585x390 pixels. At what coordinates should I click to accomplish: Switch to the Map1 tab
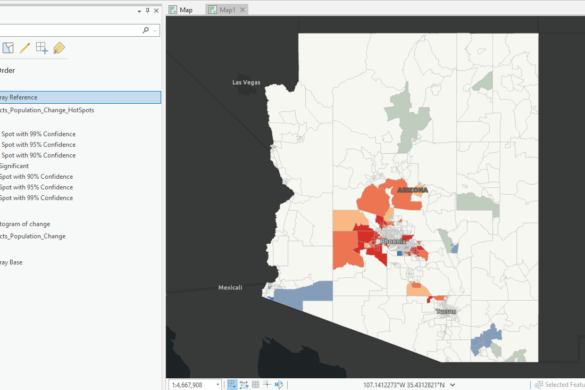(x=222, y=10)
